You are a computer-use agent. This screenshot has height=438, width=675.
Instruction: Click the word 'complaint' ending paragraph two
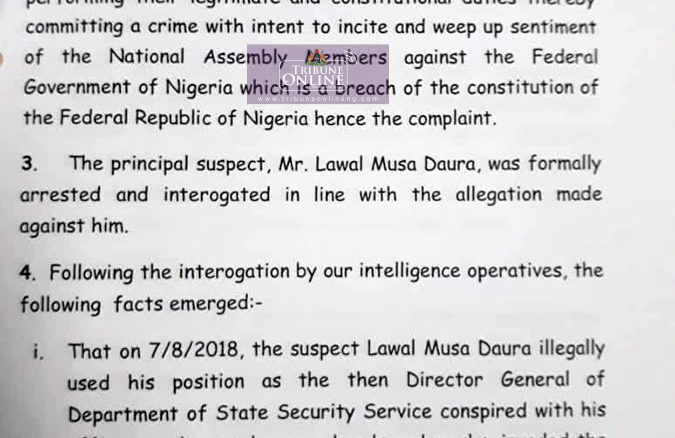[452, 118]
